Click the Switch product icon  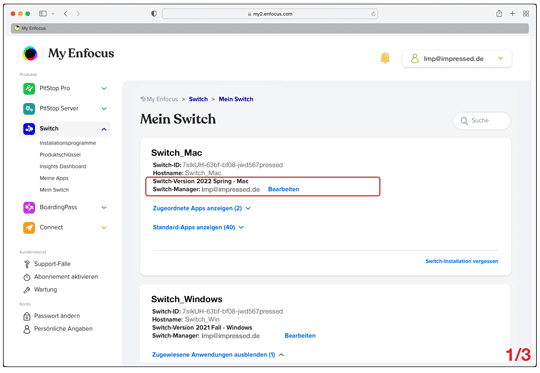coord(29,129)
